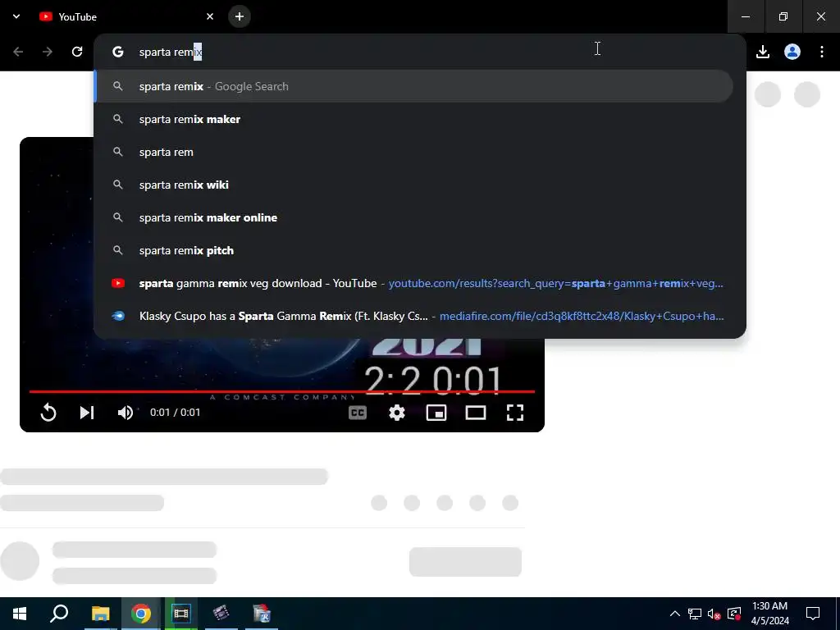Select the 'sparta remix maker online' suggestion

[413, 217]
